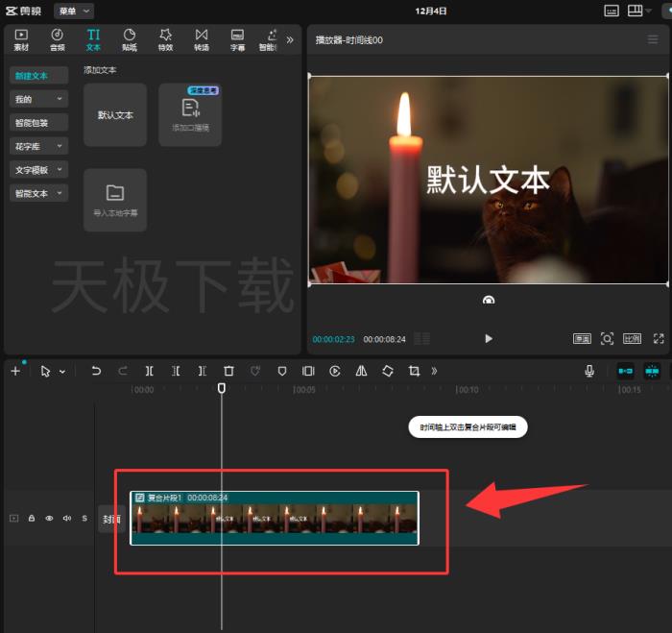This screenshot has height=633, width=672.
Task: Click the undo arrow in timeline toolbar
Action: 96,371
